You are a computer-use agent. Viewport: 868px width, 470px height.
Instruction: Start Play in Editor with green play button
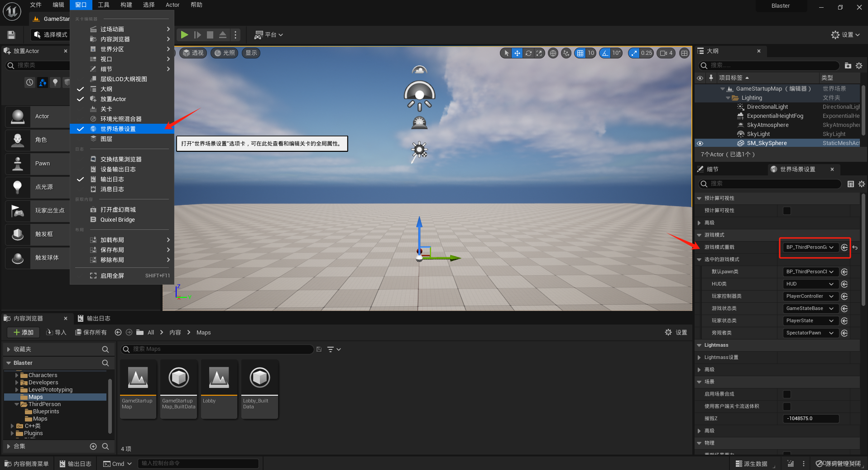184,35
